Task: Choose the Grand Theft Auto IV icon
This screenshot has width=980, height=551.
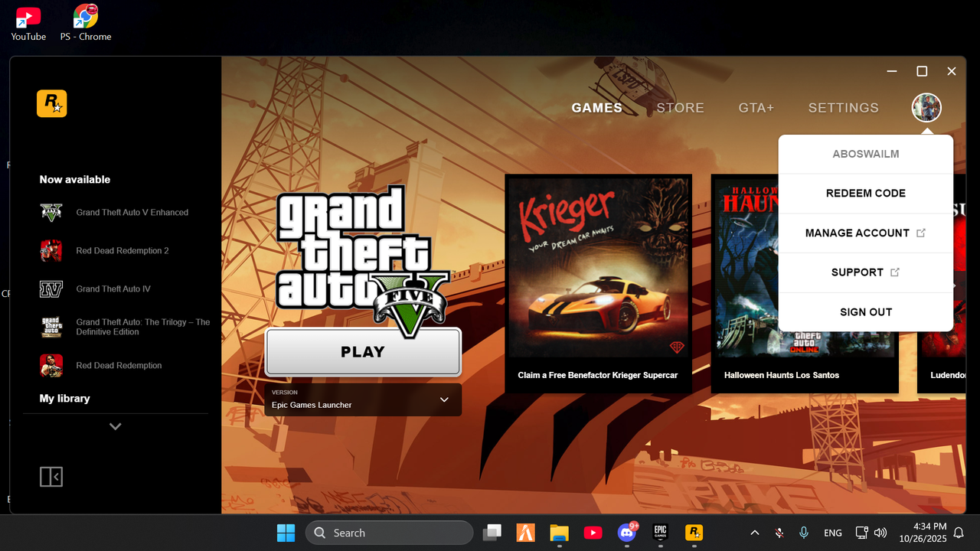Action: [x=51, y=289]
